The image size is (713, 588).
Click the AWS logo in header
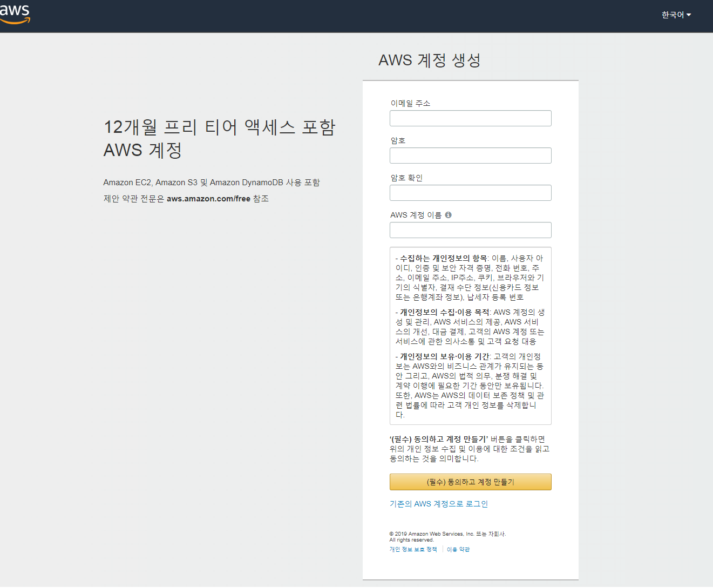tap(15, 15)
